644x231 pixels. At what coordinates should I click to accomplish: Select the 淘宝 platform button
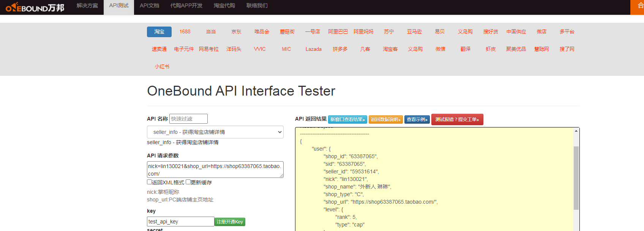point(159,32)
